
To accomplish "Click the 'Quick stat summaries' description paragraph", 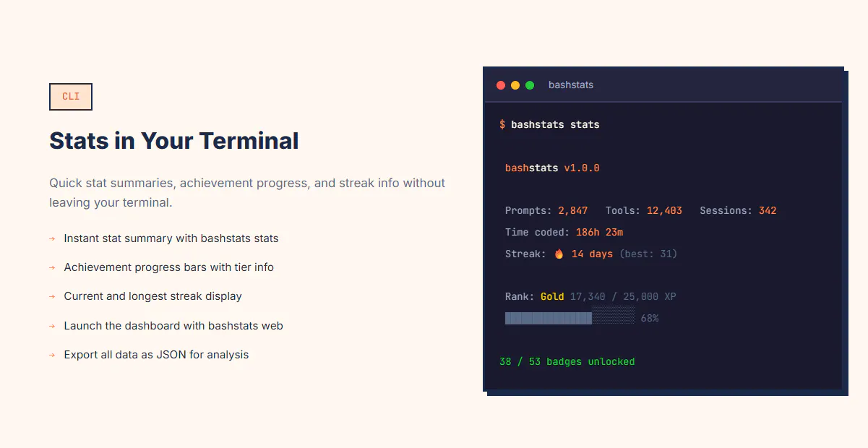I will coord(247,193).
